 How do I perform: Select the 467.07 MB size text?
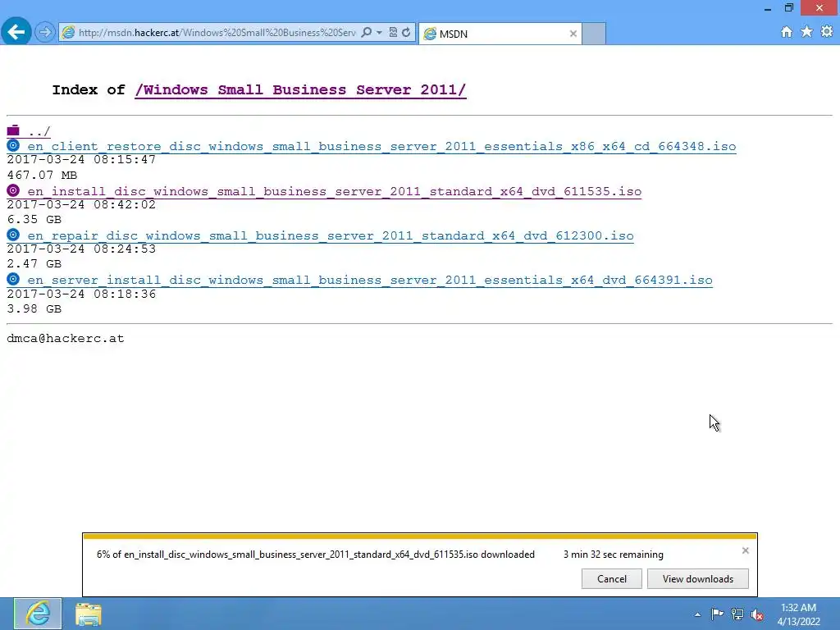43,176
